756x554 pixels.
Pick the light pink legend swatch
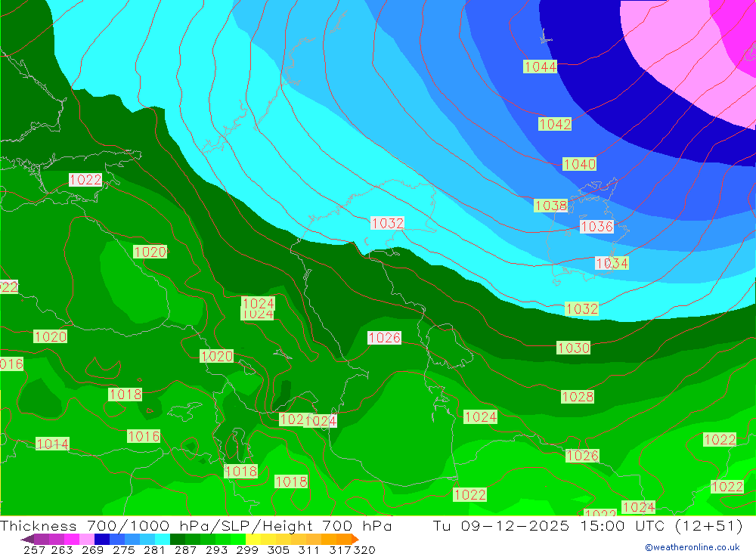tap(87, 540)
